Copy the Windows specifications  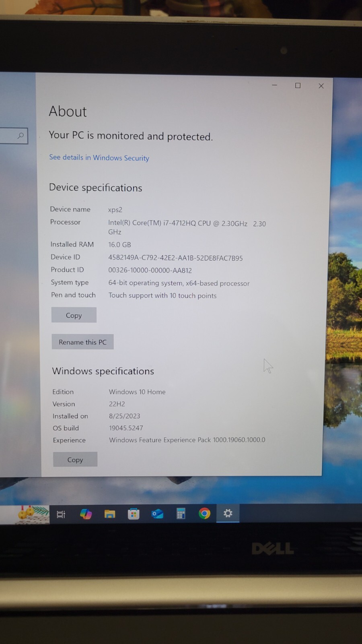[x=75, y=459]
